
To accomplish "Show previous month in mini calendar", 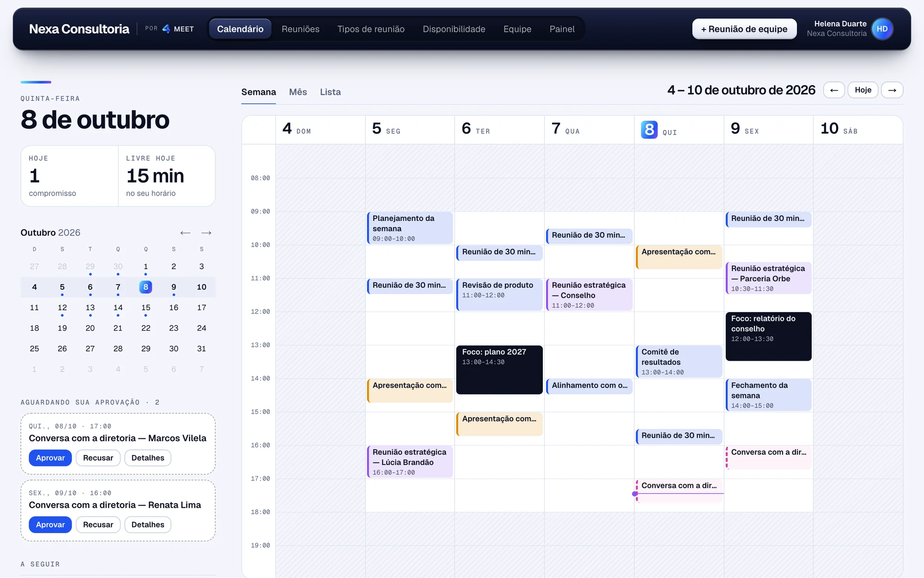I will 185,233.
